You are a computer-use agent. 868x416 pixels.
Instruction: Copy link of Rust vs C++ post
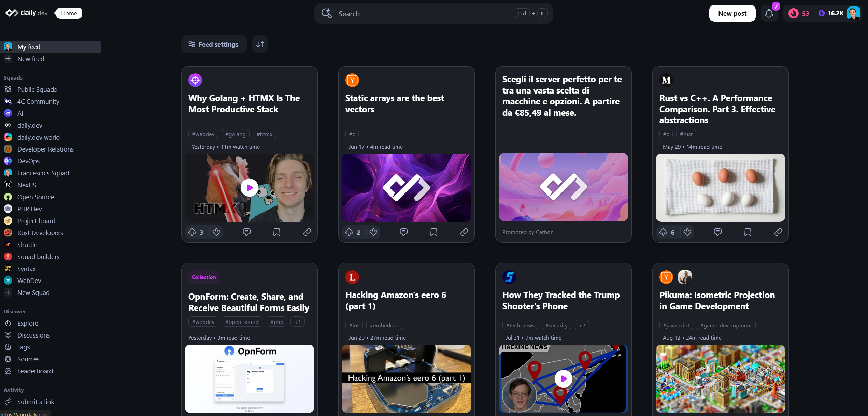coord(778,232)
